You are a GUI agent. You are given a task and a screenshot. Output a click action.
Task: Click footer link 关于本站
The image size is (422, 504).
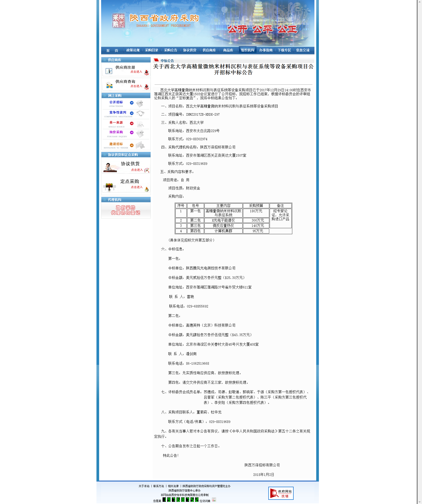click(144, 486)
